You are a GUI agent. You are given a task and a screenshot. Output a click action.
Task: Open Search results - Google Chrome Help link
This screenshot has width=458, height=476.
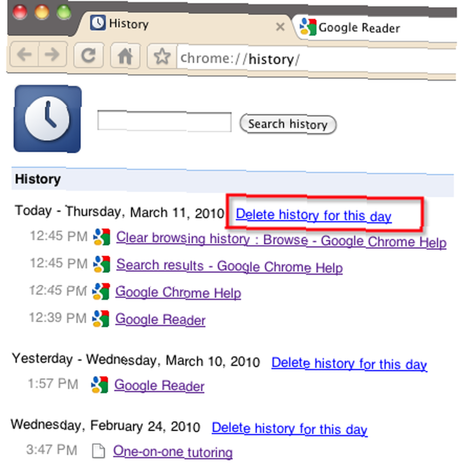229,266
